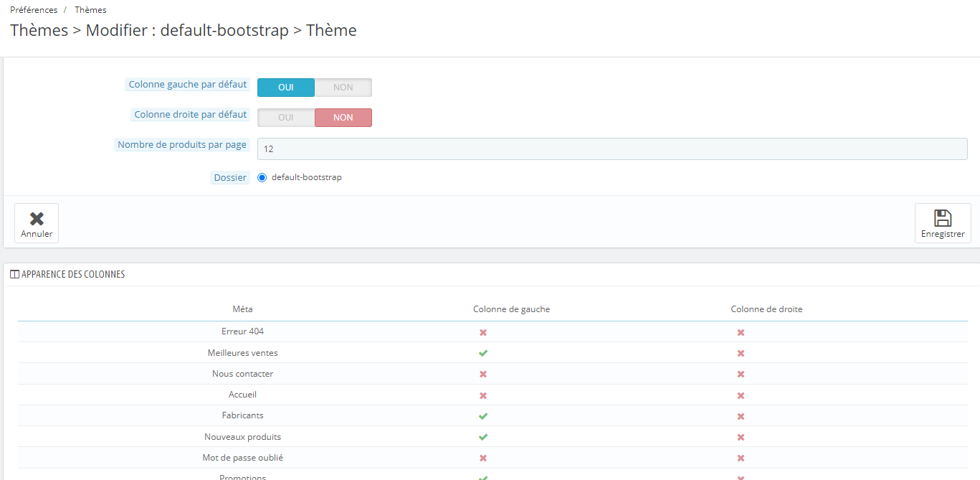Select the OUI option for left column
980x480 pixels.
coord(286,88)
